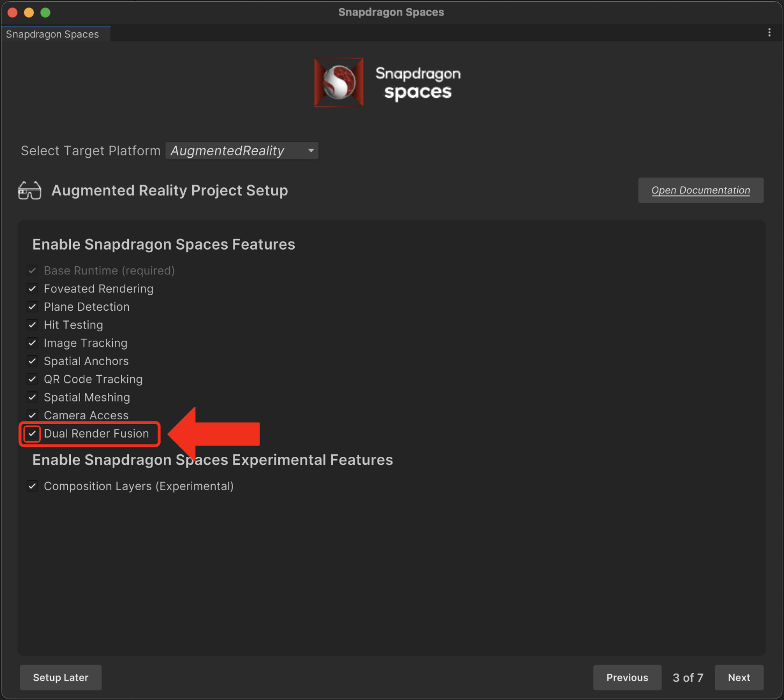The width and height of the screenshot is (784, 700).
Task: Click the 'Foveated Rendering' label text
Action: point(99,289)
